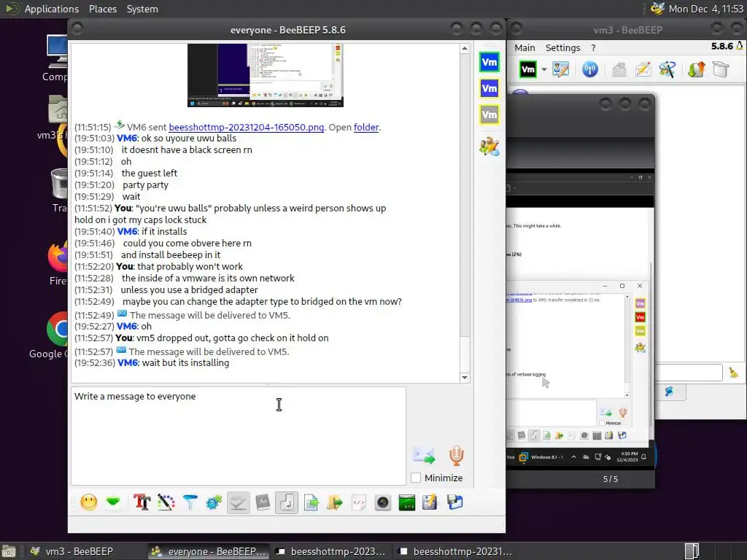This screenshot has width=747, height=560.
Task: Click the green down-arrow icon next to smiley
Action: pos(113,502)
